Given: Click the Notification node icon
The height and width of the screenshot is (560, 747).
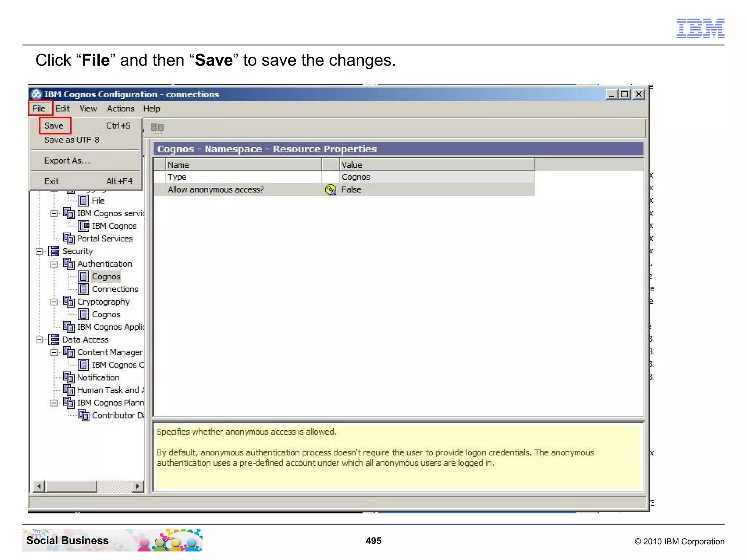Looking at the screenshot, I should point(69,377).
